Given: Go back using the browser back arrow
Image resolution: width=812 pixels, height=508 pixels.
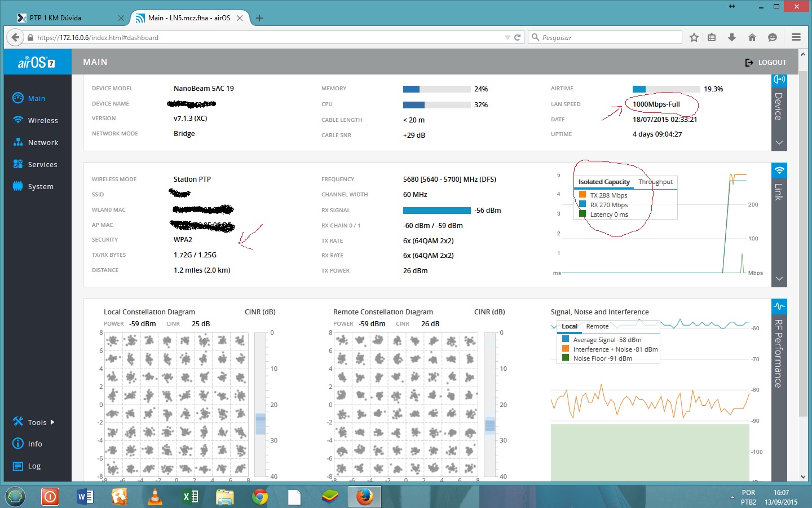Looking at the screenshot, I should (15, 37).
